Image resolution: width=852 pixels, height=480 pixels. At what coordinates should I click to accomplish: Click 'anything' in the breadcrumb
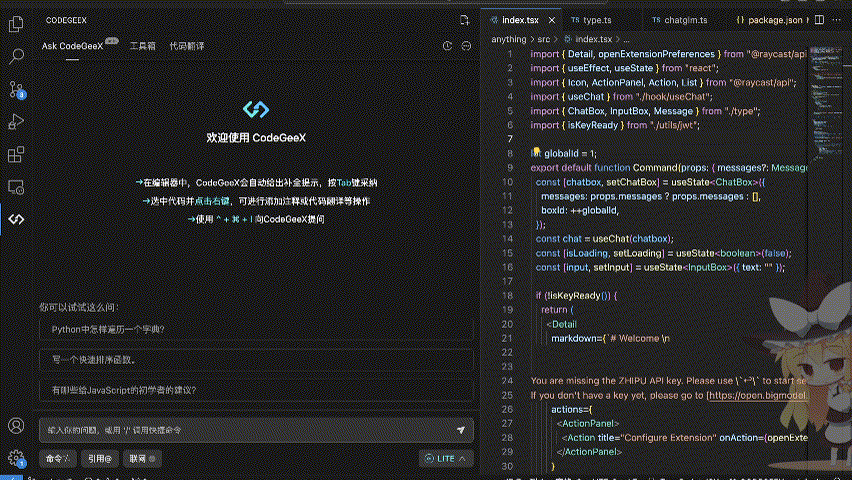pos(509,39)
